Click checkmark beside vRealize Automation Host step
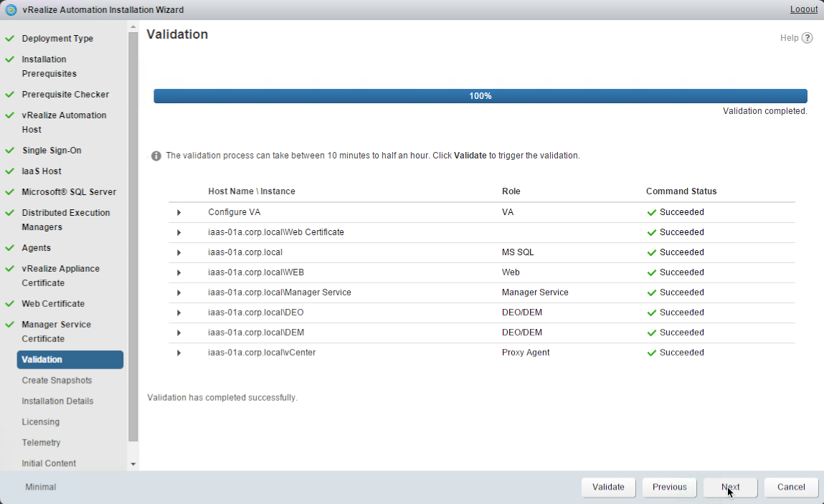Viewport: 824px width, 504px height. [x=9, y=115]
